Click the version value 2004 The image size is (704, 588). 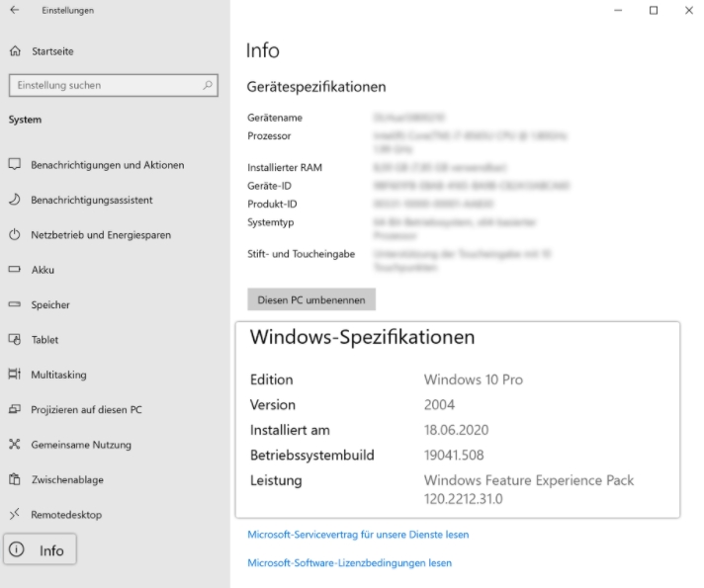[x=439, y=405]
